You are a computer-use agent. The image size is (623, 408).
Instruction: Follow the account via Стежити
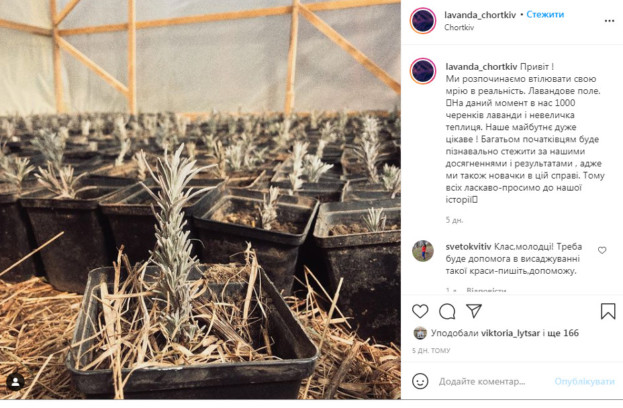(x=545, y=15)
